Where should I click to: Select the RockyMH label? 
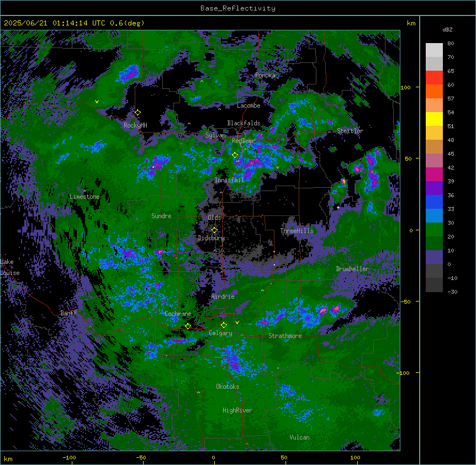135,125
